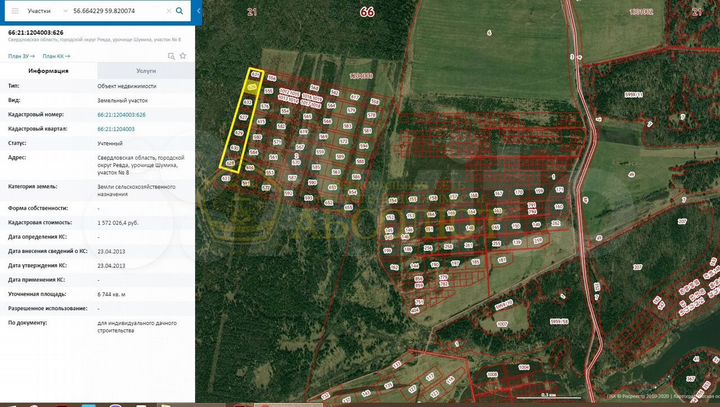Click parcel 1008 on the map

(x=492, y=375)
